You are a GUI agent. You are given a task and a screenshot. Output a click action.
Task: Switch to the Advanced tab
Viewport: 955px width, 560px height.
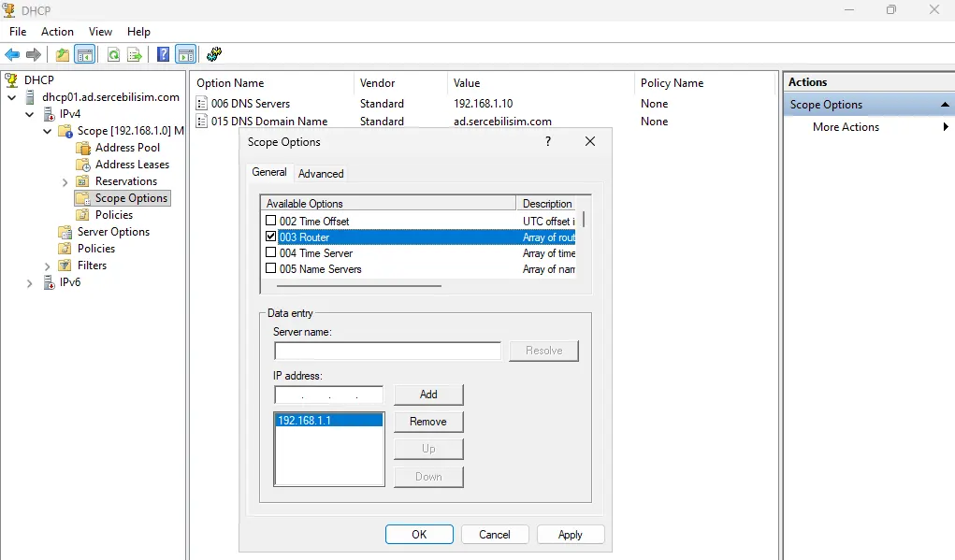321,174
